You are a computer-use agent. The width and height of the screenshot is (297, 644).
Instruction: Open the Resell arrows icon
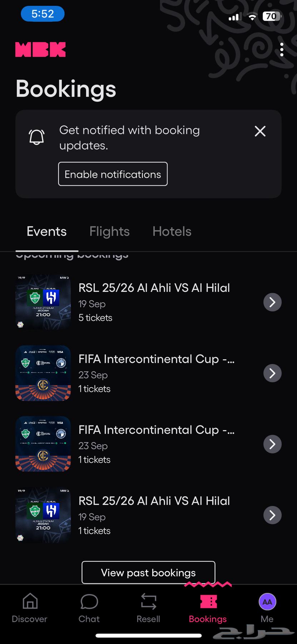(148, 601)
